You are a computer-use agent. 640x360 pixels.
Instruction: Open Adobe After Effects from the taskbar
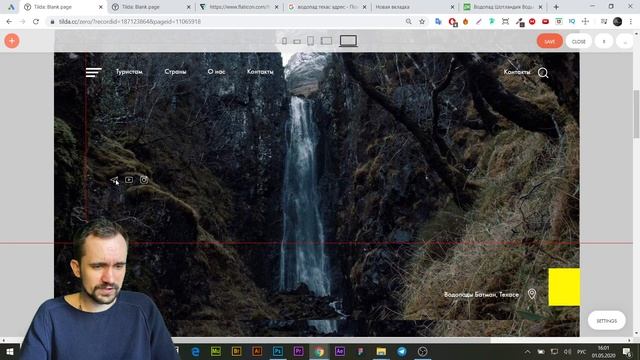pos(340,351)
